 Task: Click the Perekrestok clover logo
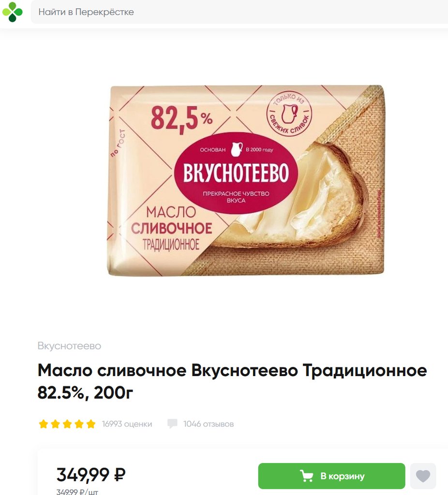(x=12, y=12)
